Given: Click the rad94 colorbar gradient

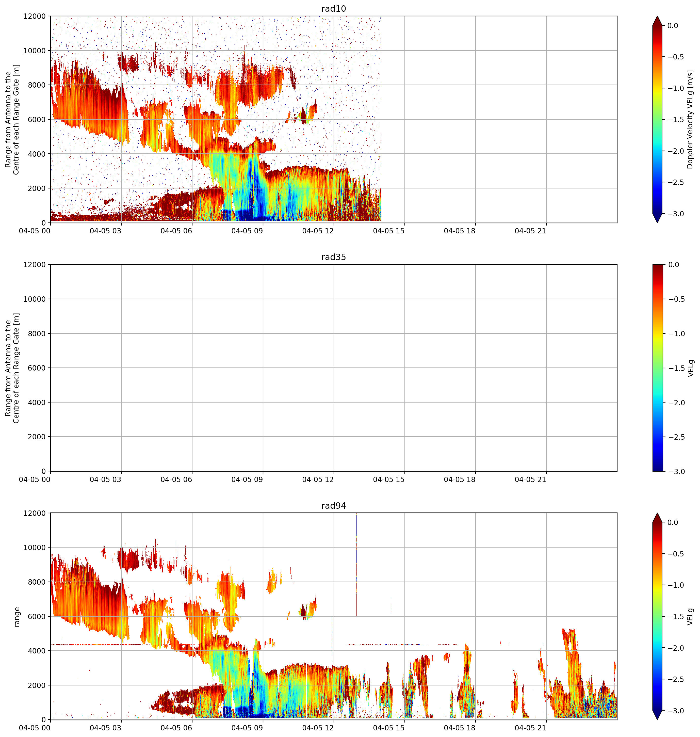Looking at the screenshot, I should click(x=657, y=616).
